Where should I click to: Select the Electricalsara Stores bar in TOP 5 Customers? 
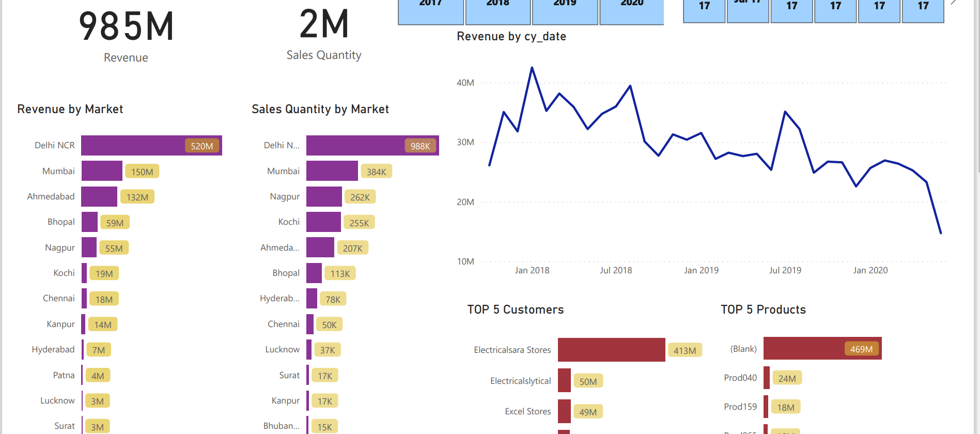(x=611, y=350)
